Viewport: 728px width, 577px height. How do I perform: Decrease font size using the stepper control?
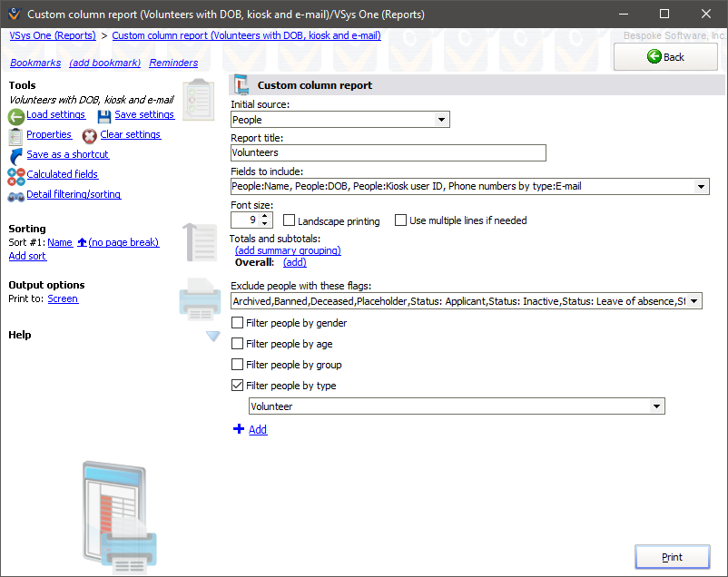point(263,224)
